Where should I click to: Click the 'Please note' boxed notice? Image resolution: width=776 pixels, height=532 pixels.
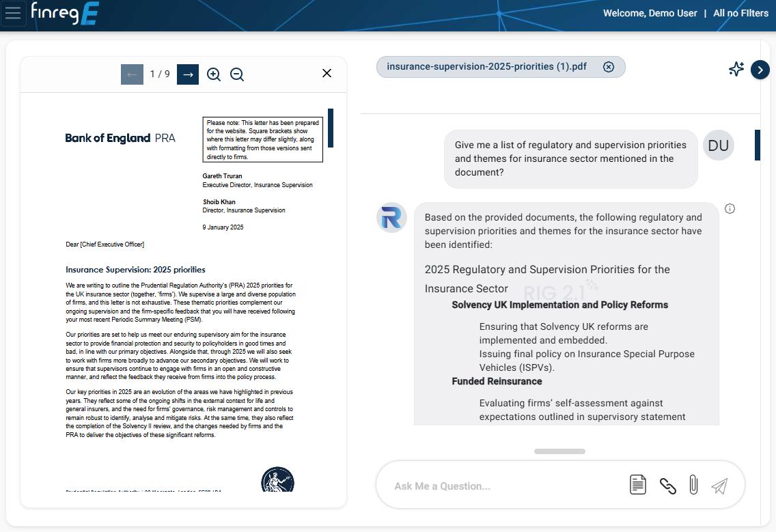[x=263, y=139]
